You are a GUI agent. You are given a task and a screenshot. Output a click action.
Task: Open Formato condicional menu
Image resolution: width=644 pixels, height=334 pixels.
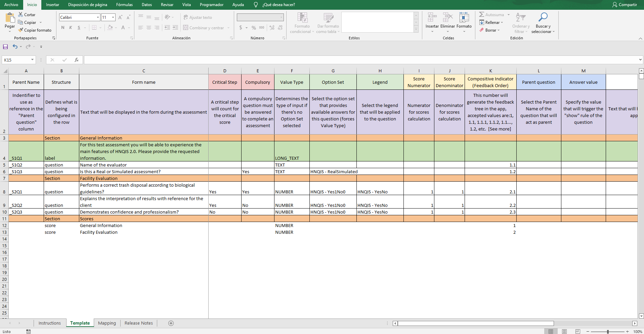click(302, 23)
